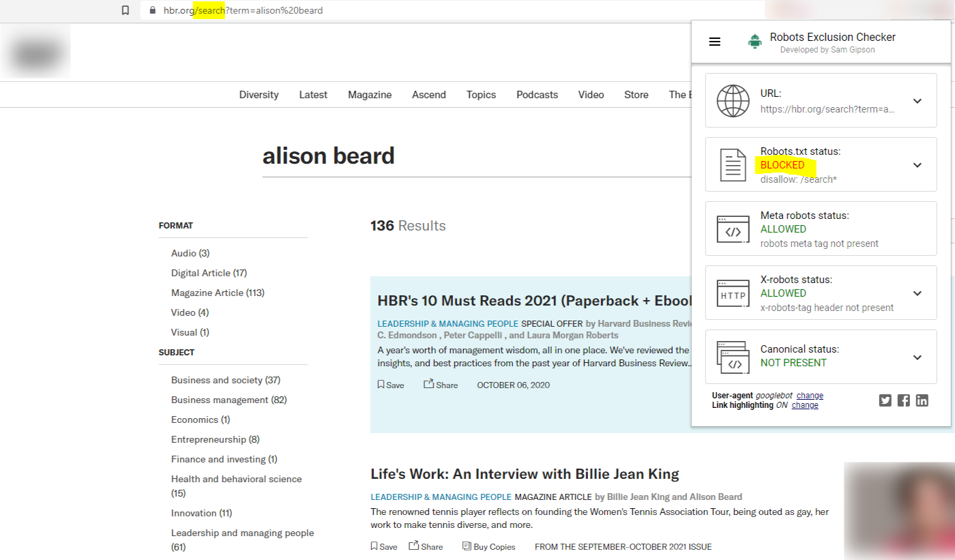Click the Canonical status icon

pyautogui.click(x=733, y=356)
